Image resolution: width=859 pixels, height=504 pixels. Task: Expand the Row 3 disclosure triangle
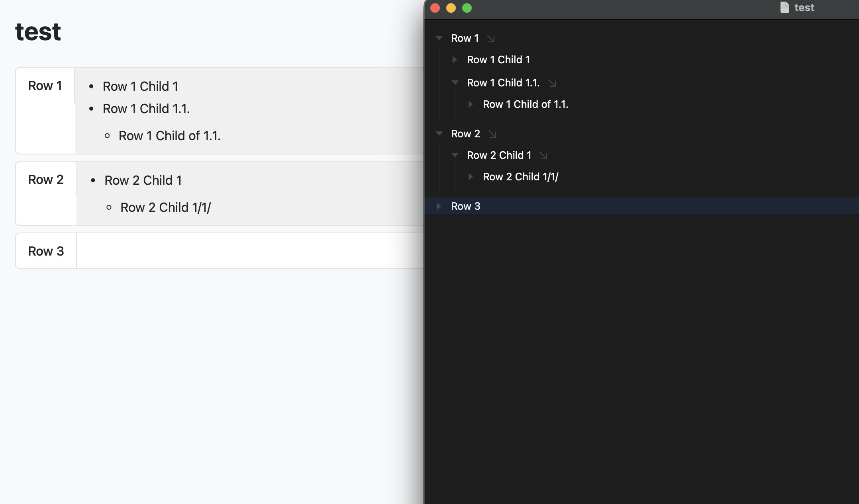[439, 206]
